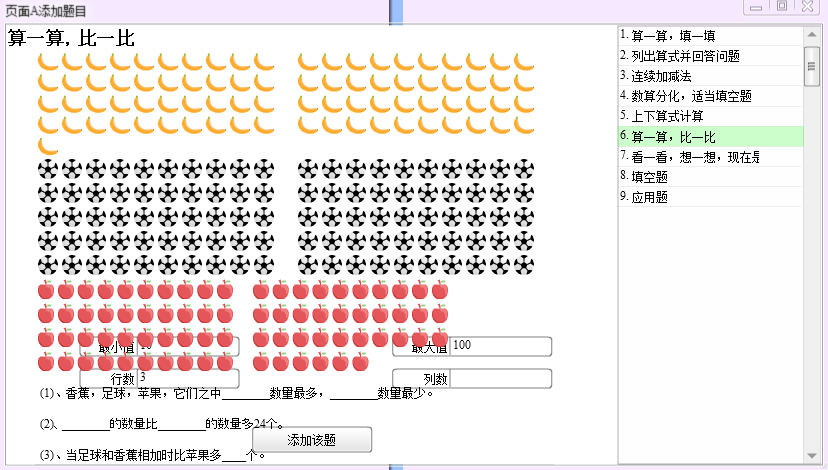Click the 添加该题 button
The width and height of the screenshot is (828, 470).
(312, 440)
